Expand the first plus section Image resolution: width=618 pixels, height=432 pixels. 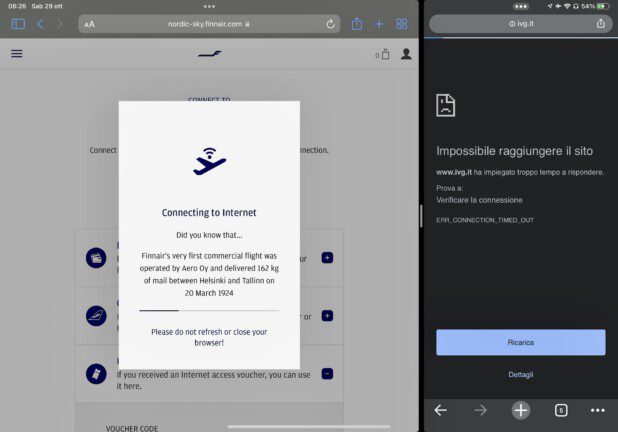pyautogui.click(x=327, y=257)
